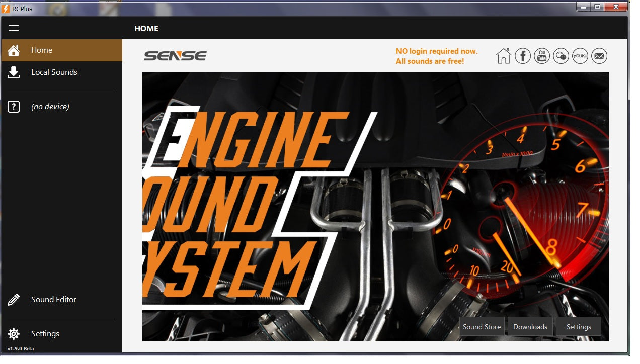Select the "(no device)" sidebar entry
The width and height of the screenshot is (640, 364).
click(50, 107)
